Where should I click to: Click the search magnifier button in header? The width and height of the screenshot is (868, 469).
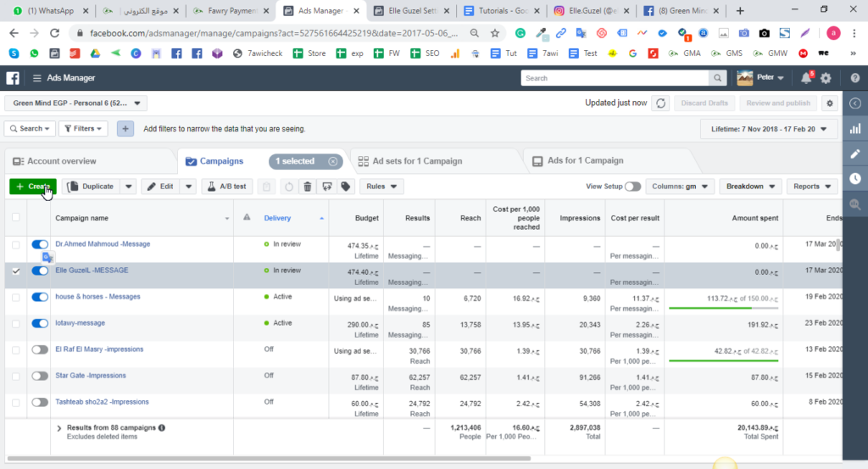[717, 78]
